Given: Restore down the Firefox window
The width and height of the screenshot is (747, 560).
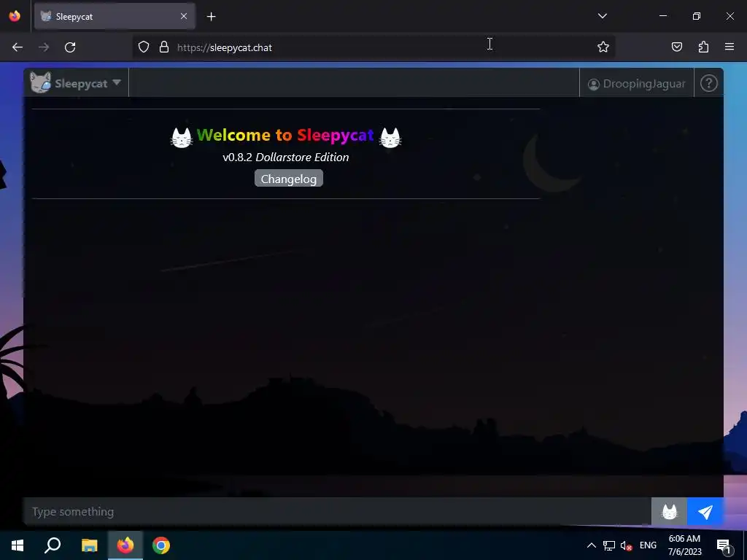Looking at the screenshot, I should coord(697,16).
